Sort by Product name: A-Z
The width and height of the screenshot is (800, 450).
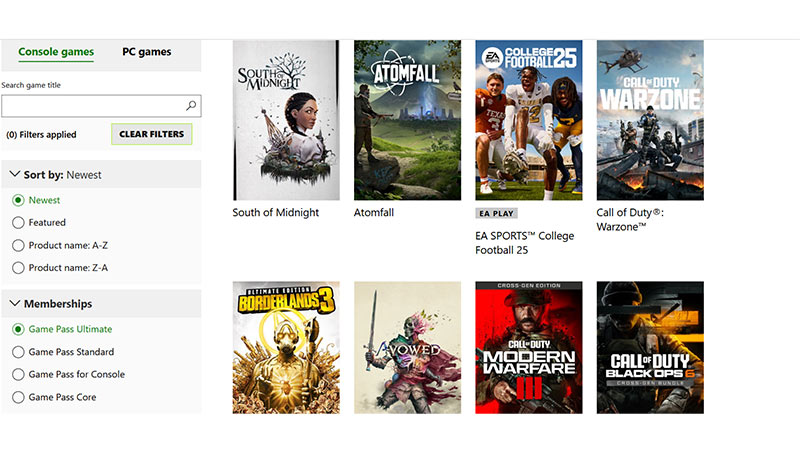(x=60, y=245)
